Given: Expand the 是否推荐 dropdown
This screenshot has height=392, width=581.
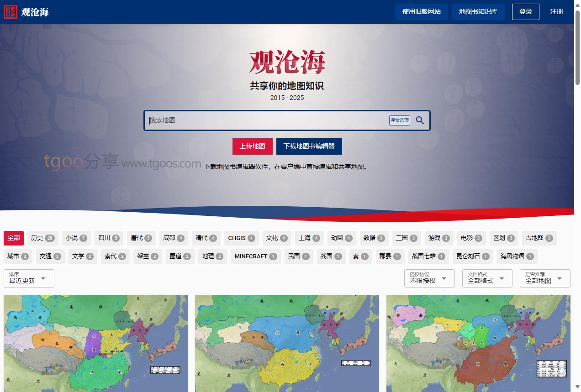Looking at the screenshot, I should tap(544, 278).
